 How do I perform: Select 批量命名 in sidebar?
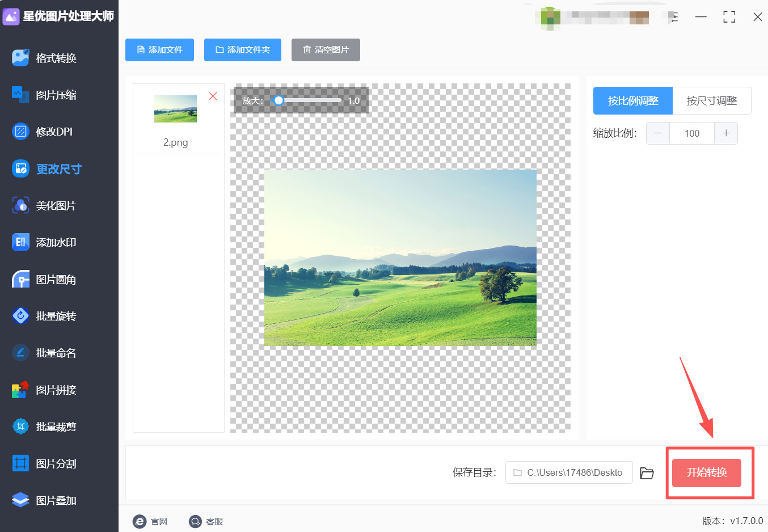[x=56, y=353]
